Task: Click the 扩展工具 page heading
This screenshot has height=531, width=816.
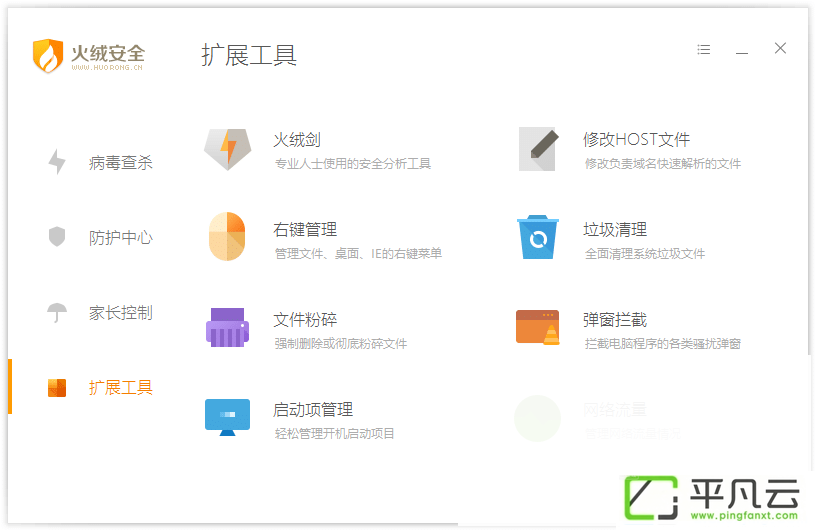Action: point(249,55)
